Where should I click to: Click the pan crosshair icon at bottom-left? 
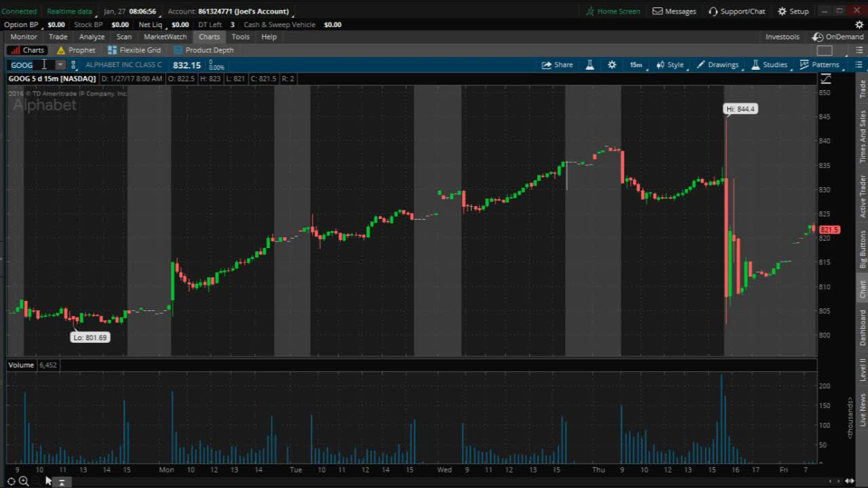12,481
